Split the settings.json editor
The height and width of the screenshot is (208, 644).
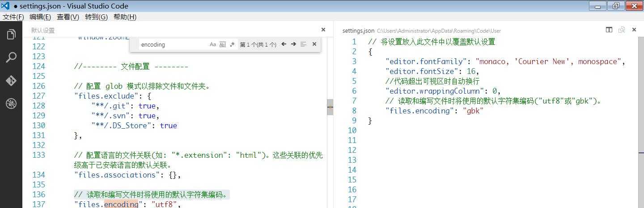[609, 30]
